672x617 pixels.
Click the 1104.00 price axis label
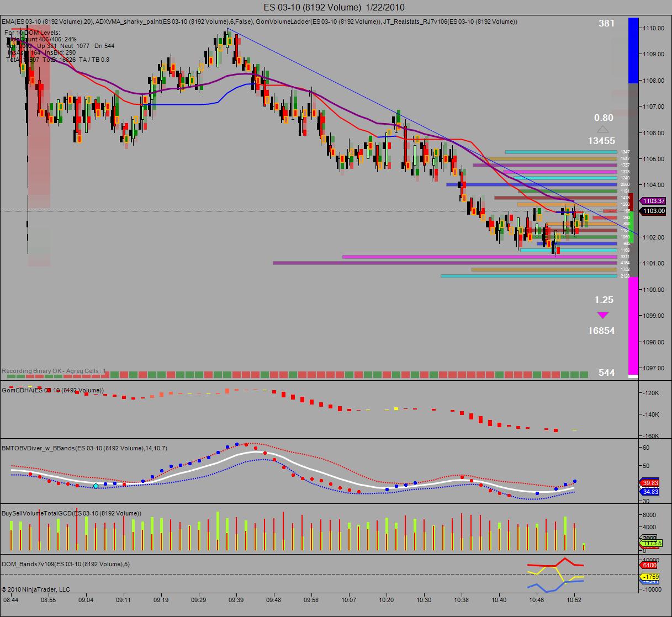pos(653,185)
